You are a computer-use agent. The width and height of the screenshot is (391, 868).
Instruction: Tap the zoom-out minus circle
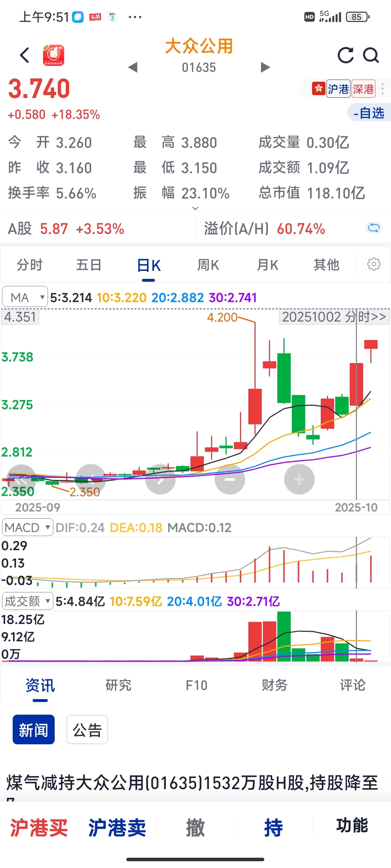click(230, 480)
